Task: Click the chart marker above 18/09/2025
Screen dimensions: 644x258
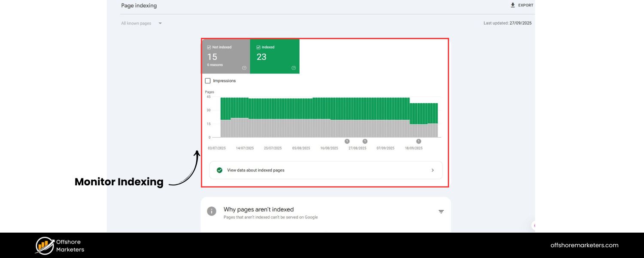Action: coord(419,141)
